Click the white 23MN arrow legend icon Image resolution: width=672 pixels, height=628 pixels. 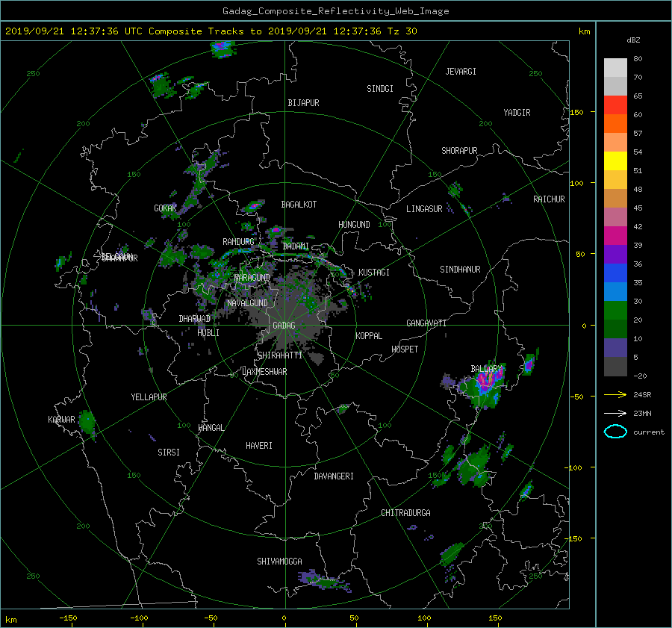point(615,414)
